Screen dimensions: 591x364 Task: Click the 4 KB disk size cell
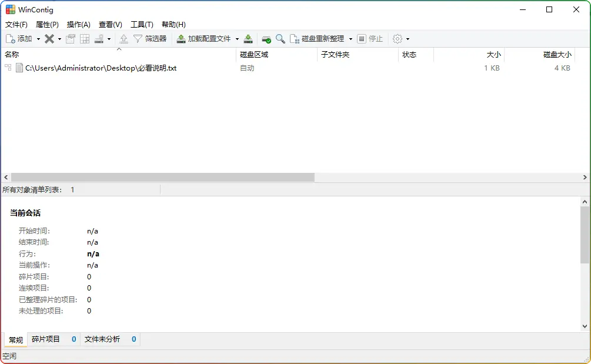pos(562,68)
